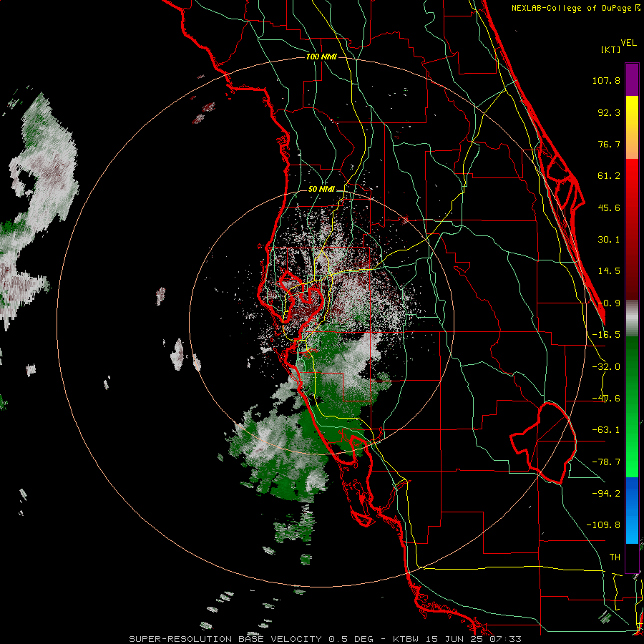The width and height of the screenshot is (644, 644).
Task: Click the purple segment of the velocity color bar
Action: pos(632,79)
